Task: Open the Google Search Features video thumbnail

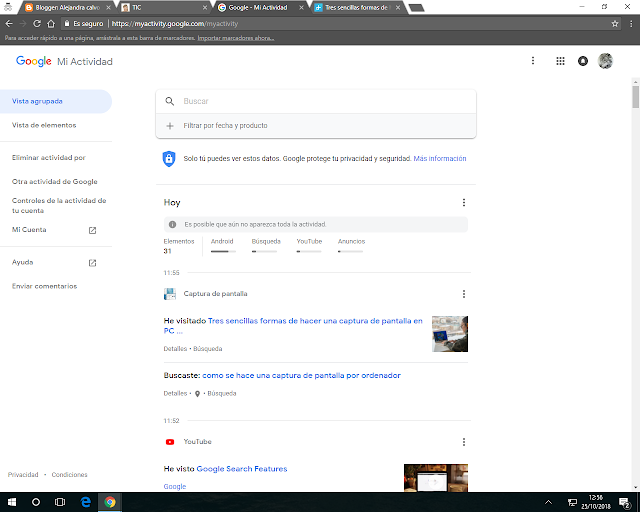Action: point(436,478)
